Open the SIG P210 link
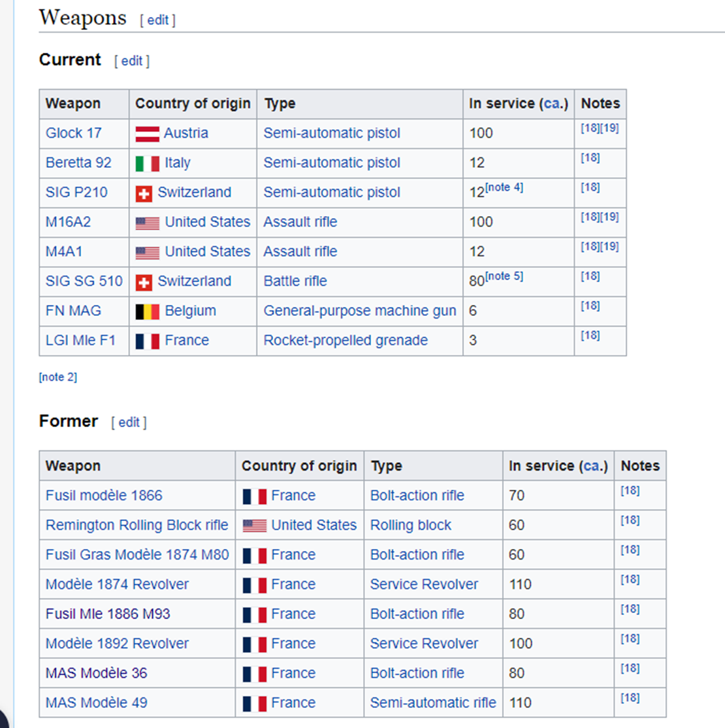This screenshot has height=728, width=725. click(x=76, y=192)
